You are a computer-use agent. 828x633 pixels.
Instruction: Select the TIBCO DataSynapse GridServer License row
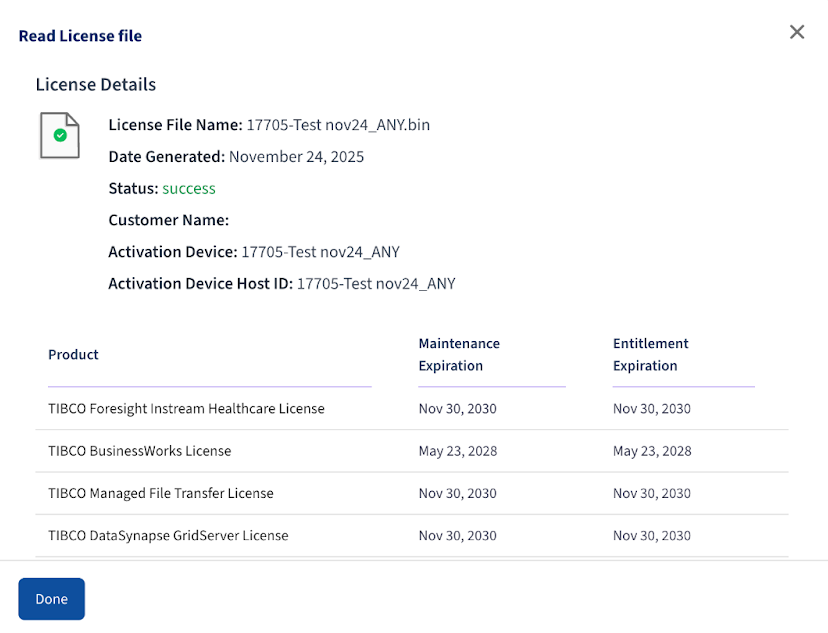point(168,535)
